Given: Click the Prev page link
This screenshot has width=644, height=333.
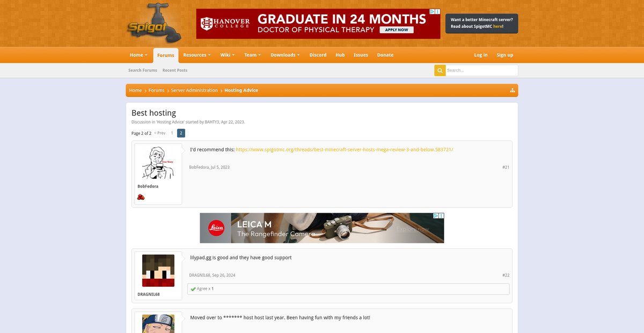Looking at the screenshot, I should click(160, 133).
